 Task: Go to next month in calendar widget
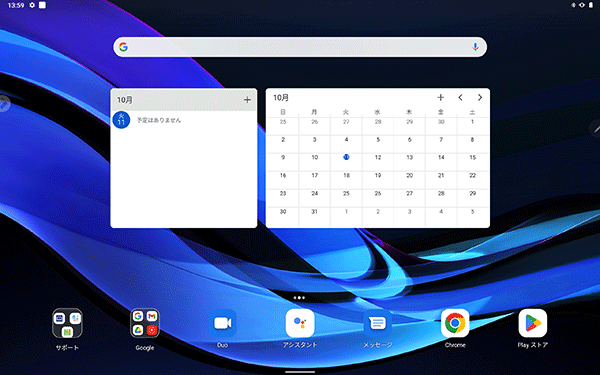coord(480,98)
